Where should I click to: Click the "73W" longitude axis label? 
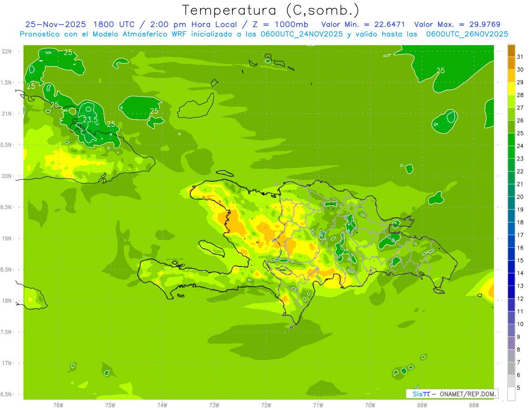(x=214, y=406)
